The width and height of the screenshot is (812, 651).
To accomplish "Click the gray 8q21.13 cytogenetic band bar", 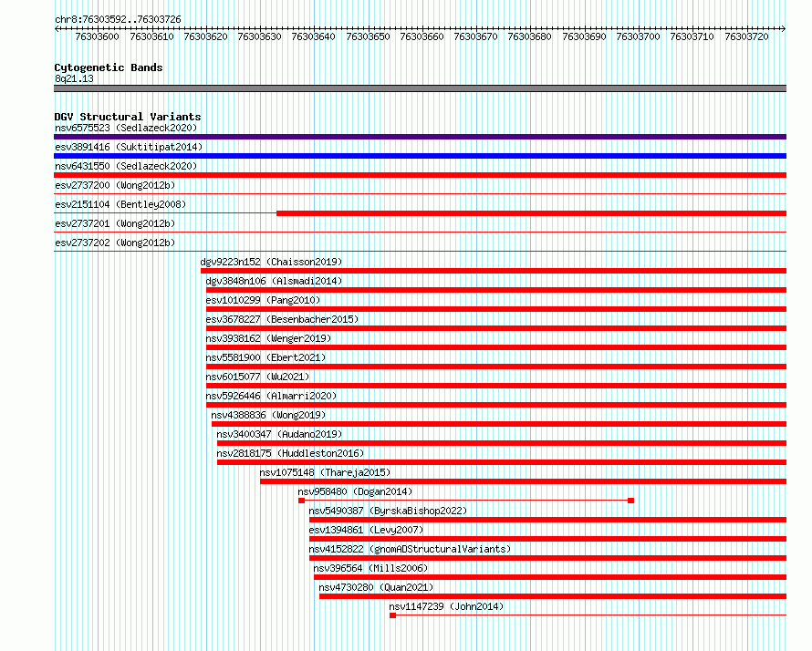I will 420,88.
